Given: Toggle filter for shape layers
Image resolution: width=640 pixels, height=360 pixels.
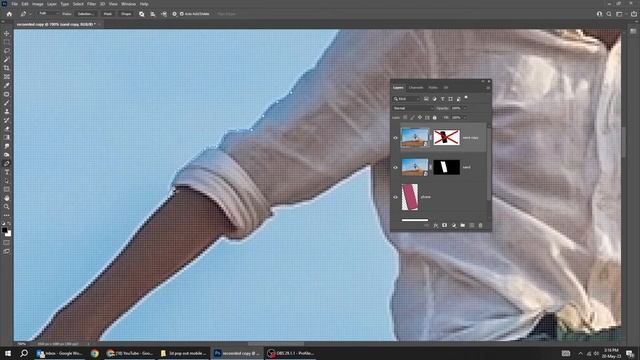Looking at the screenshot, I should pos(450,99).
